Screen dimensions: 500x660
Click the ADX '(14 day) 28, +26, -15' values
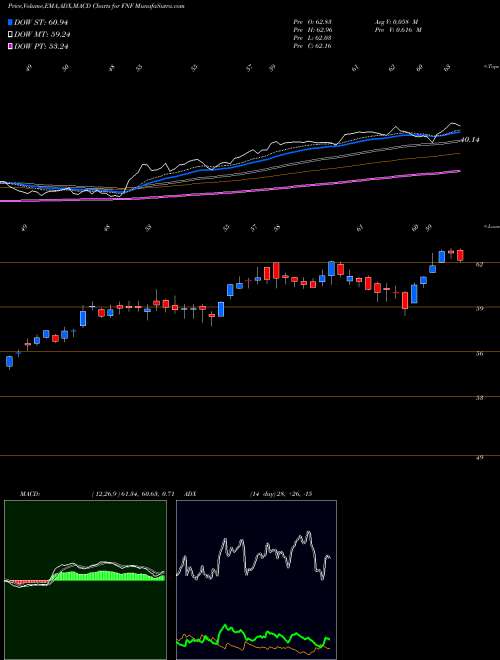[280, 494]
